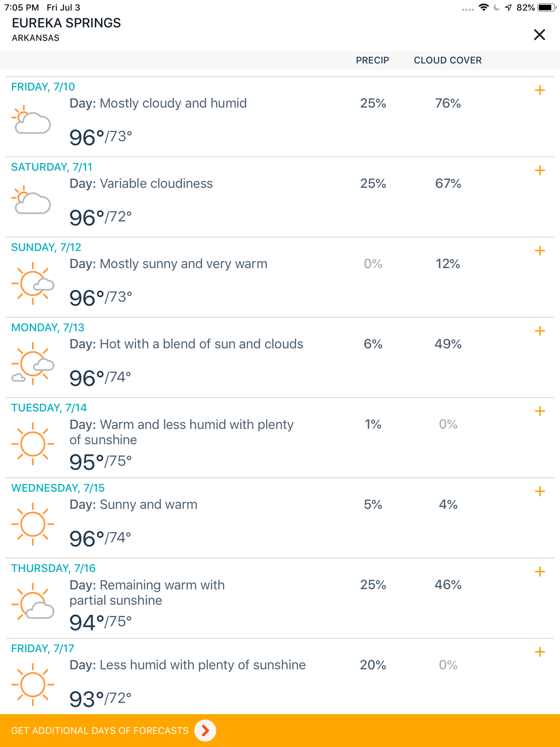Tap the sun and clouds icon for Monday 7/13
The image size is (560, 747).
(x=32, y=364)
